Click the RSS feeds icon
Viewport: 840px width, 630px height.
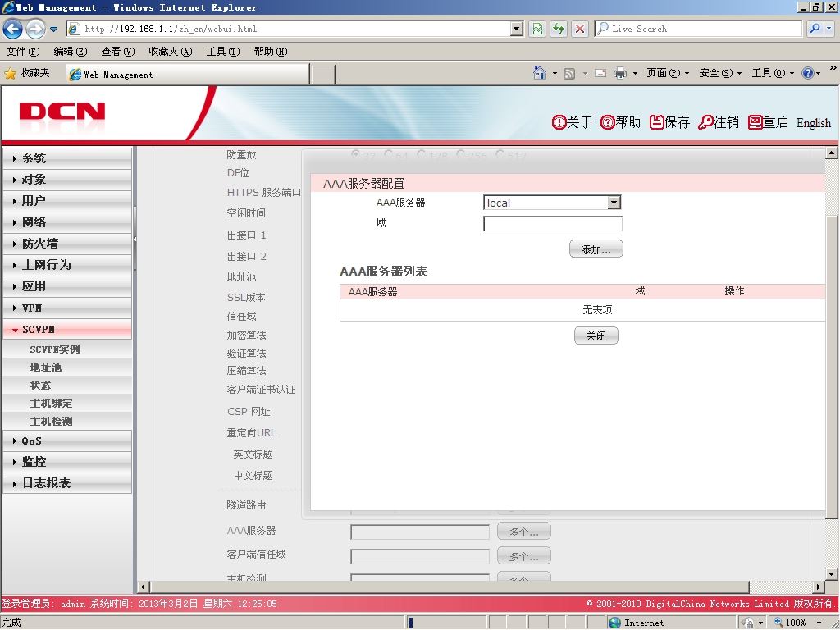point(569,73)
